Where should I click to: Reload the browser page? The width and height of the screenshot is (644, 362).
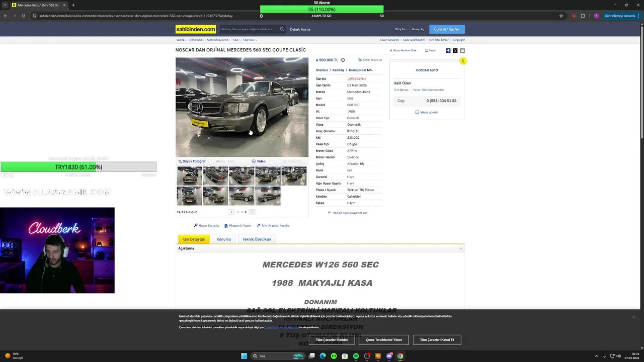tap(23, 16)
